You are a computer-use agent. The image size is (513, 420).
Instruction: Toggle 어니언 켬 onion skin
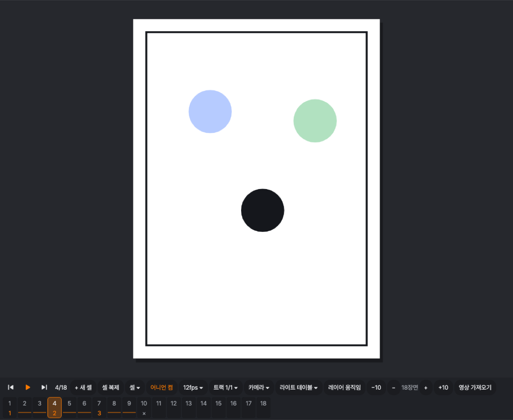coord(162,387)
